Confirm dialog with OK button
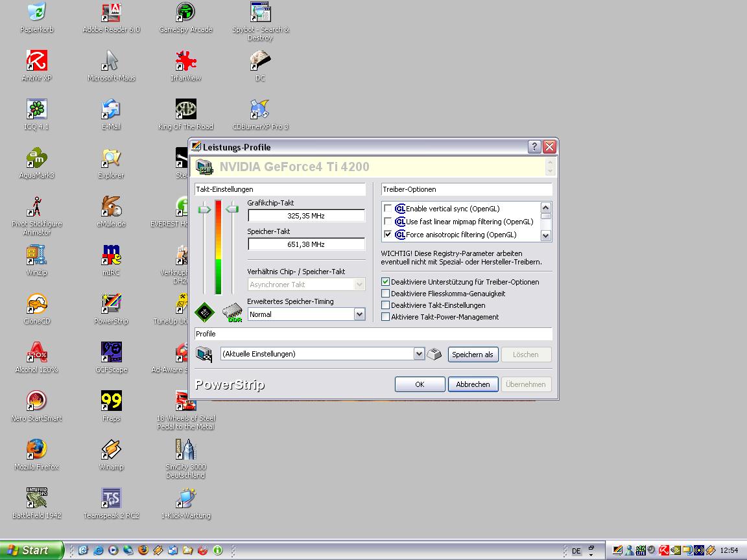The image size is (747, 560). pos(420,384)
